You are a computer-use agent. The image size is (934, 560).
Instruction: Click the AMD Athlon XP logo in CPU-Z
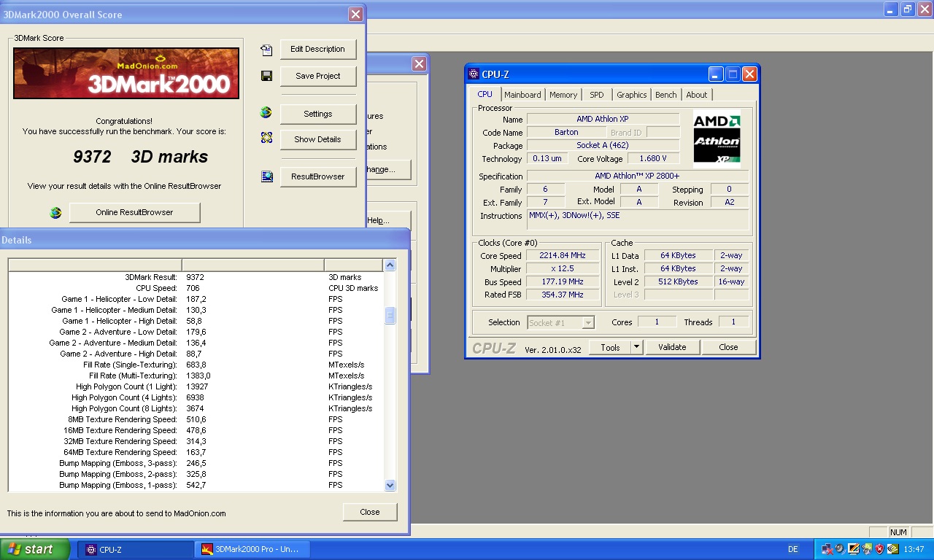pyautogui.click(x=717, y=139)
